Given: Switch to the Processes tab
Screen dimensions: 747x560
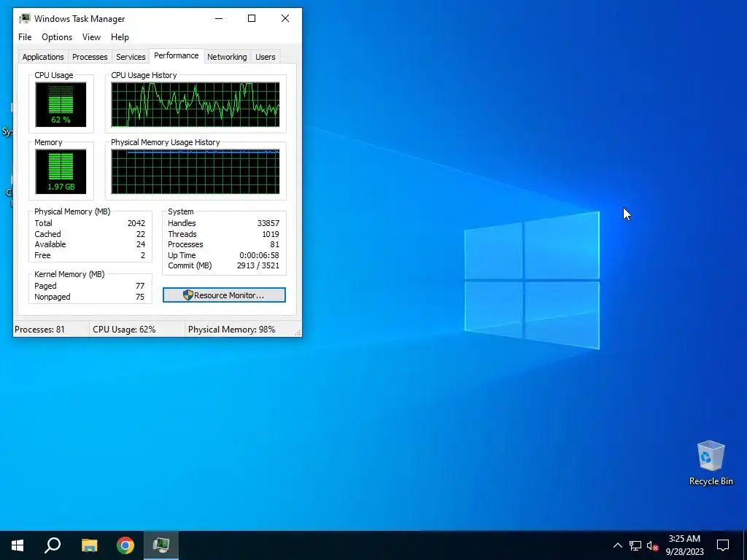Looking at the screenshot, I should point(90,57).
